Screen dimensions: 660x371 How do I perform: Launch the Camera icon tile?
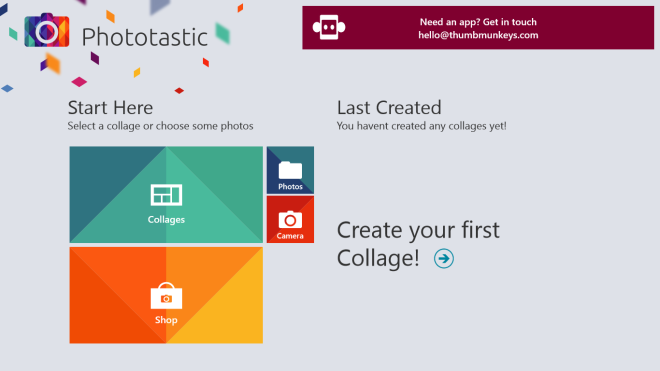[290, 219]
